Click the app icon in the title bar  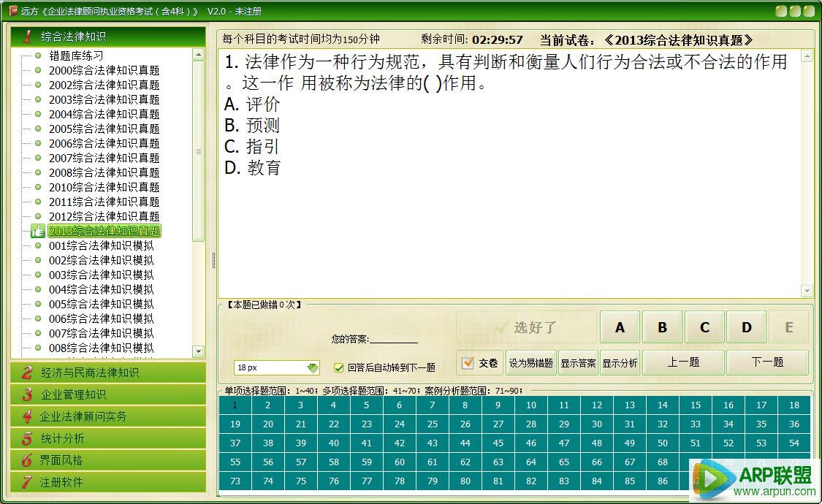12,11
